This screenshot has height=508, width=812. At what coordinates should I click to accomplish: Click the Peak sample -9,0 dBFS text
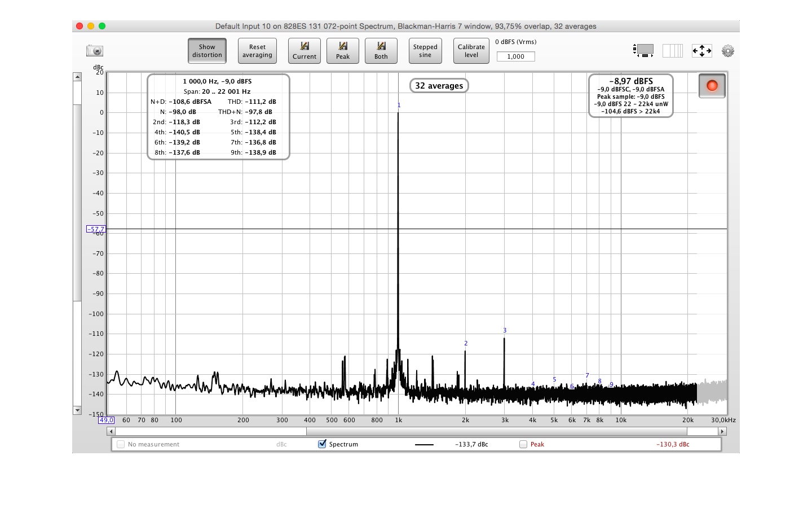(x=631, y=97)
